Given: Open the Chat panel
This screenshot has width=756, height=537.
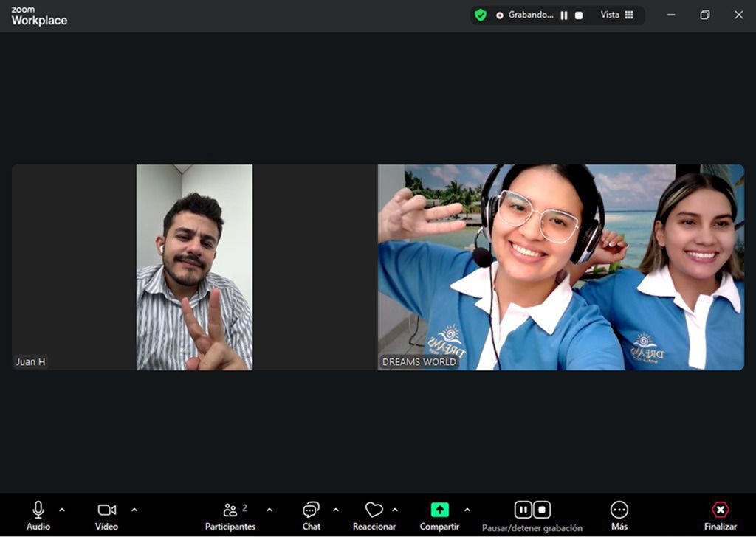Looking at the screenshot, I should (311, 514).
